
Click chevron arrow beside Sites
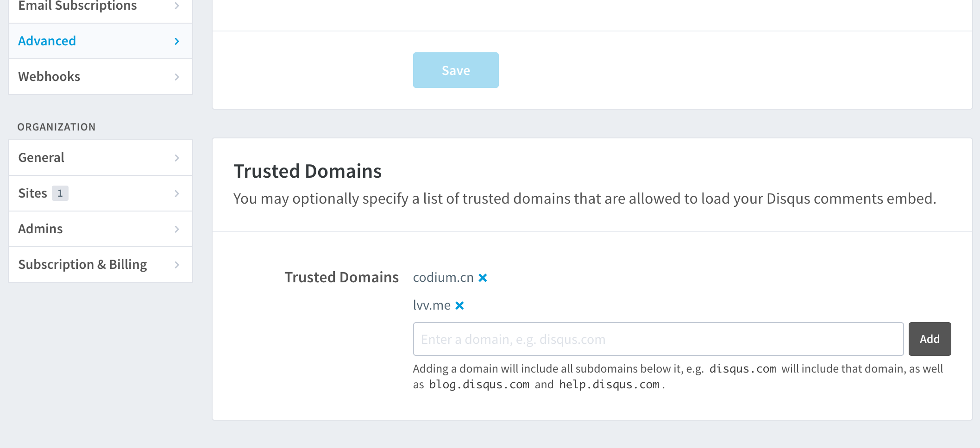click(x=177, y=193)
